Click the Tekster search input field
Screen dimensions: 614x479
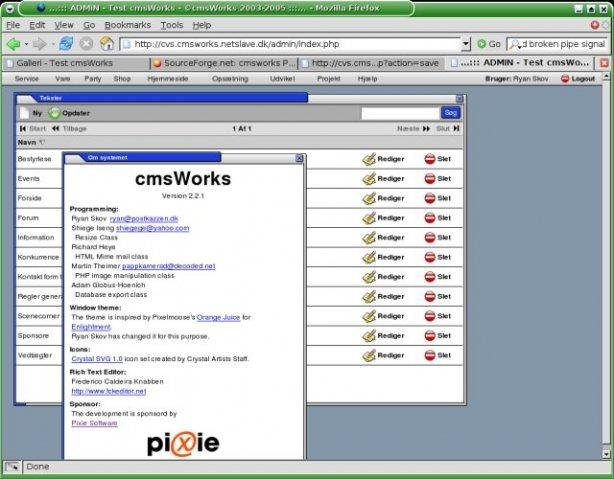point(400,113)
